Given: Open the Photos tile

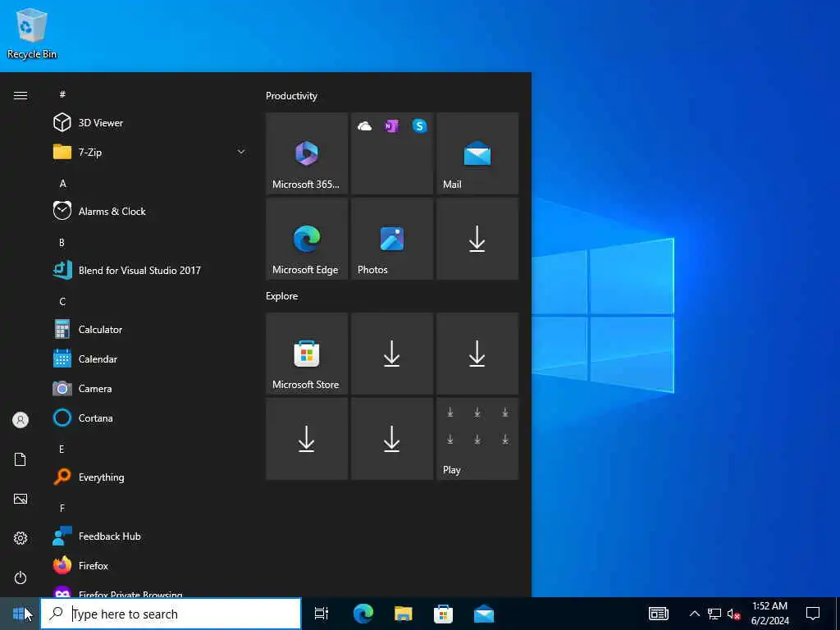Looking at the screenshot, I should click(x=392, y=239).
